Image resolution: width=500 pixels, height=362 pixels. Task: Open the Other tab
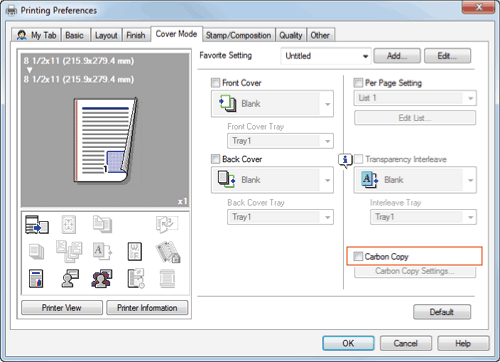pos(320,35)
